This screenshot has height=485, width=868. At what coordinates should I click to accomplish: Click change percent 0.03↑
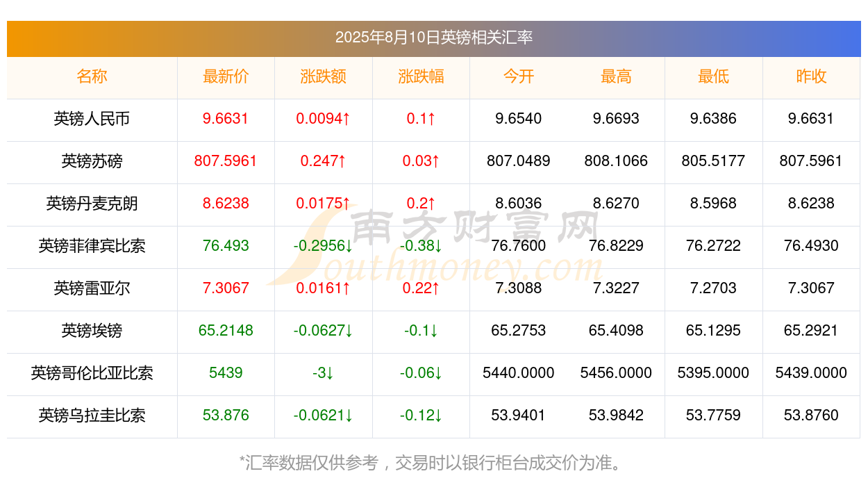(421, 161)
